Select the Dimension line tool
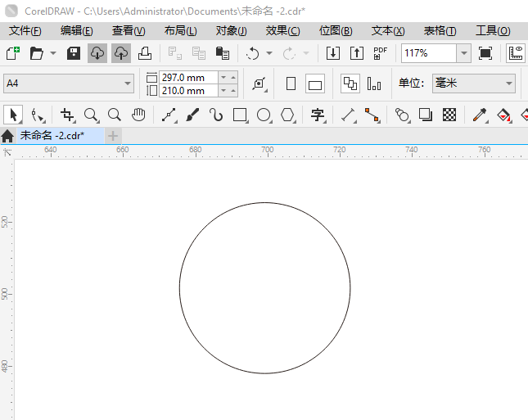Viewport: 528px width, 420px height. pyautogui.click(x=349, y=115)
